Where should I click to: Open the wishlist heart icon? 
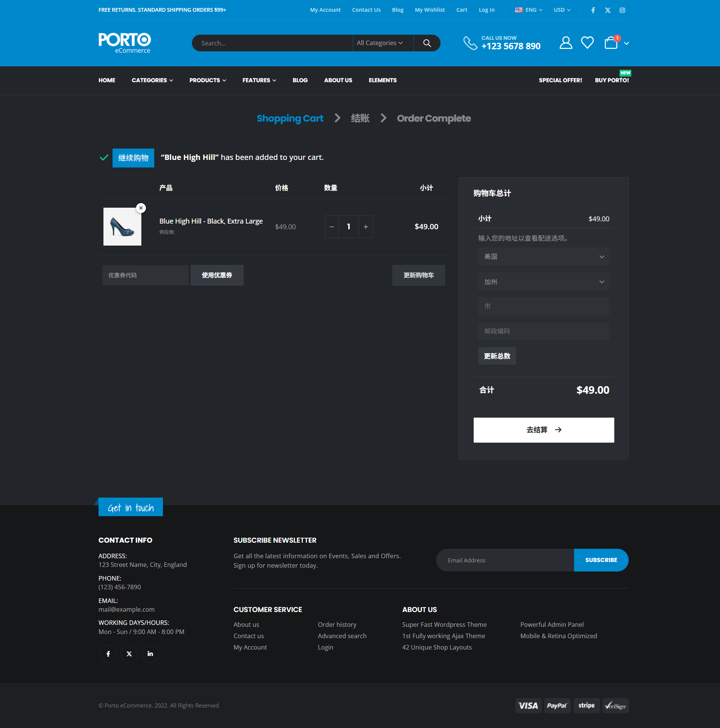pos(587,43)
